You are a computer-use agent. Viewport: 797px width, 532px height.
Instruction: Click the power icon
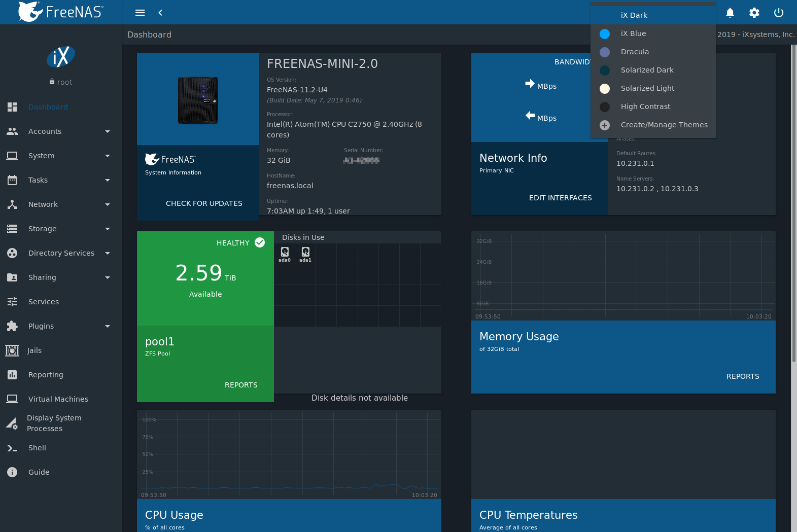click(x=779, y=13)
